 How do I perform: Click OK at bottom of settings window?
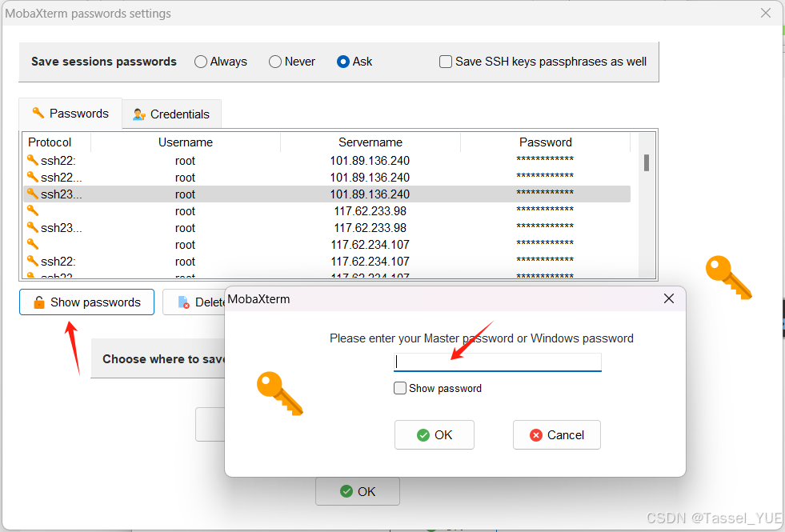(358, 491)
